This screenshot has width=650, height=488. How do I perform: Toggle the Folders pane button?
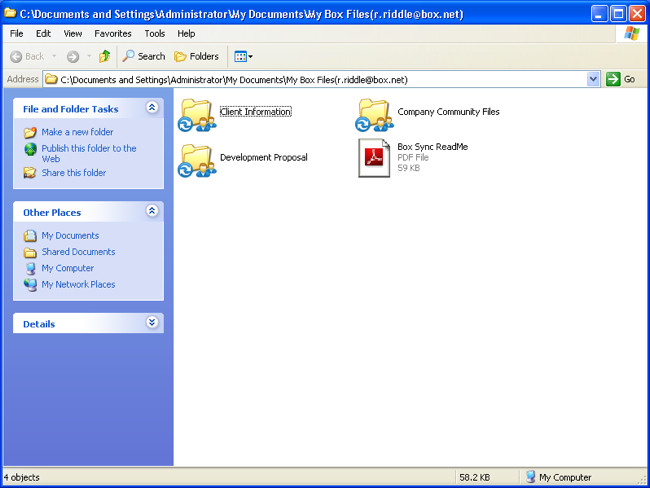pyautogui.click(x=196, y=56)
